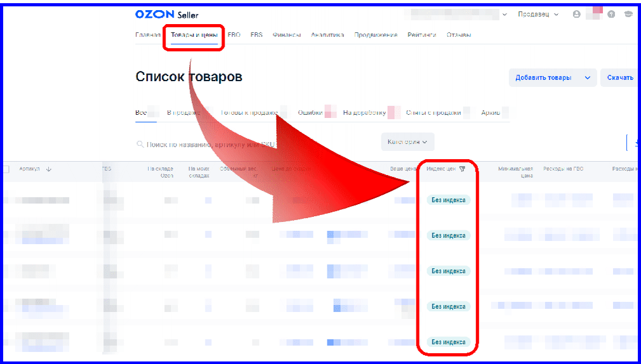Switch to На доработку tab

point(364,113)
